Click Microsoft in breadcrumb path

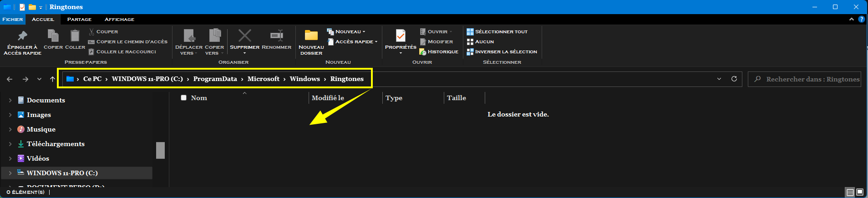pyautogui.click(x=264, y=79)
